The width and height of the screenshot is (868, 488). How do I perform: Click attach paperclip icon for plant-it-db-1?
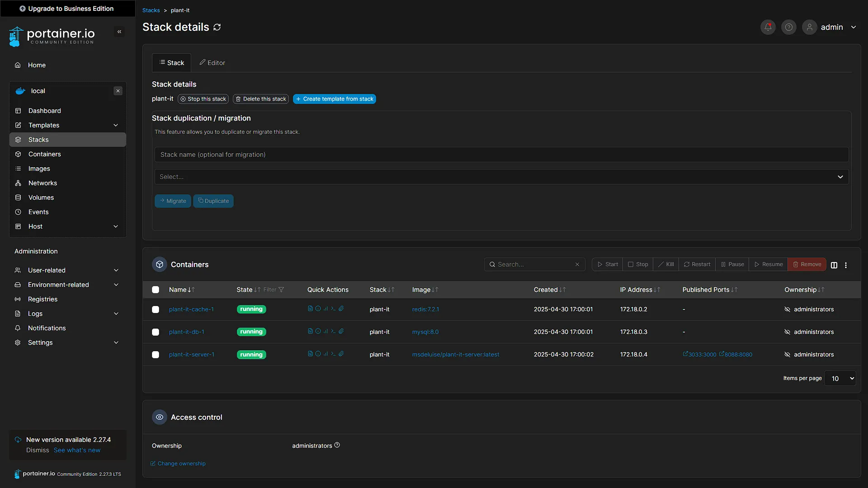(341, 331)
